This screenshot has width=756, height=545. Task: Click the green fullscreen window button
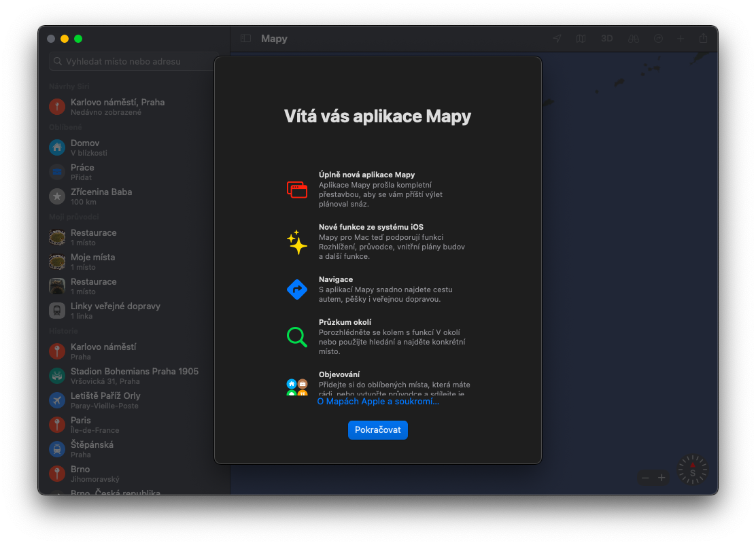(x=78, y=39)
